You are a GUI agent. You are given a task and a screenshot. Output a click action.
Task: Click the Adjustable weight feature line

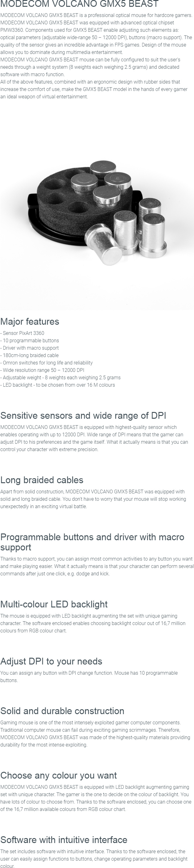coord(60,377)
